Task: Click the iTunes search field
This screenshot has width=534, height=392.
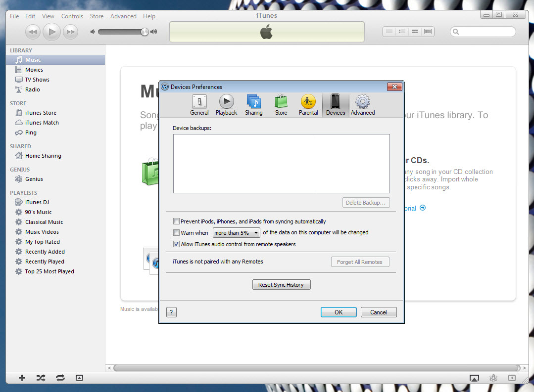Action: pos(483,32)
